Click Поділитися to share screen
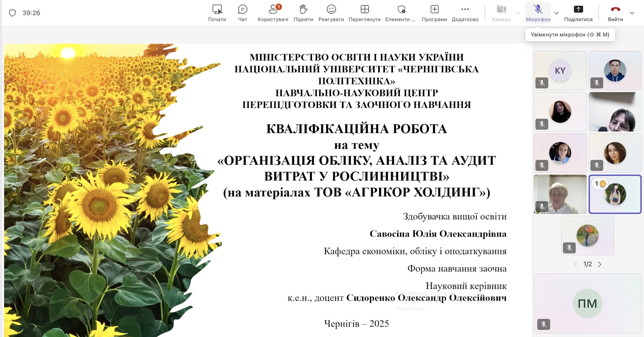Screen dimensions: 644x337 (x=578, y=13)
